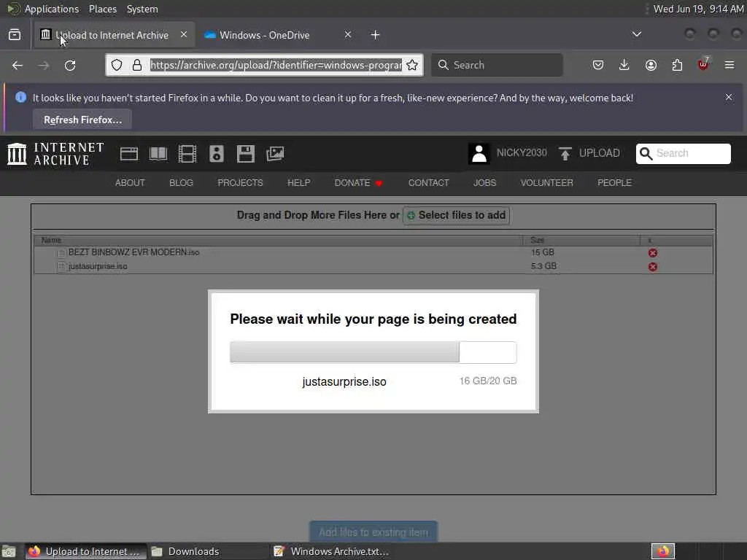
Task: Bookmark this page with the star
Action: 412,65
